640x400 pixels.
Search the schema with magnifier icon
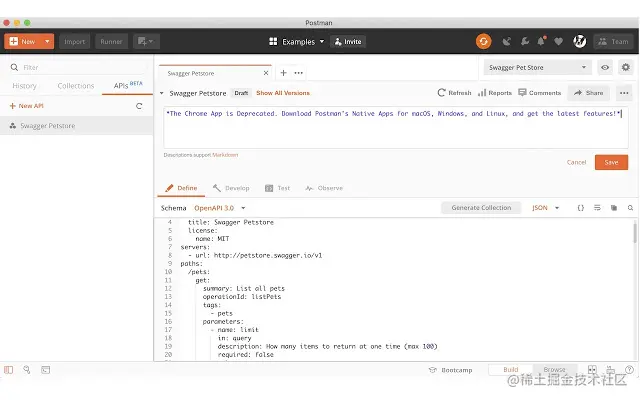pyautogui.click(x=630, y=208)
